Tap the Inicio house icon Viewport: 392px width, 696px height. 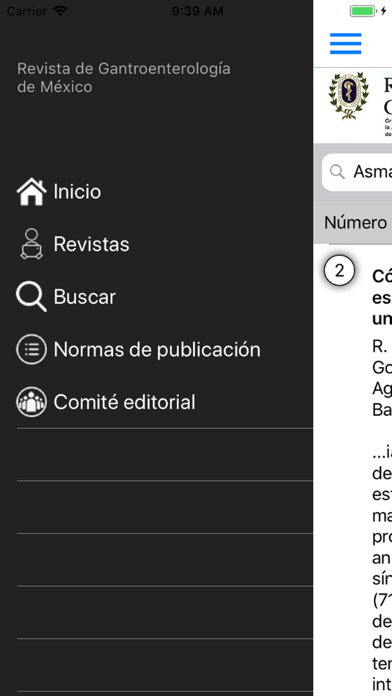tap(31, 192)
